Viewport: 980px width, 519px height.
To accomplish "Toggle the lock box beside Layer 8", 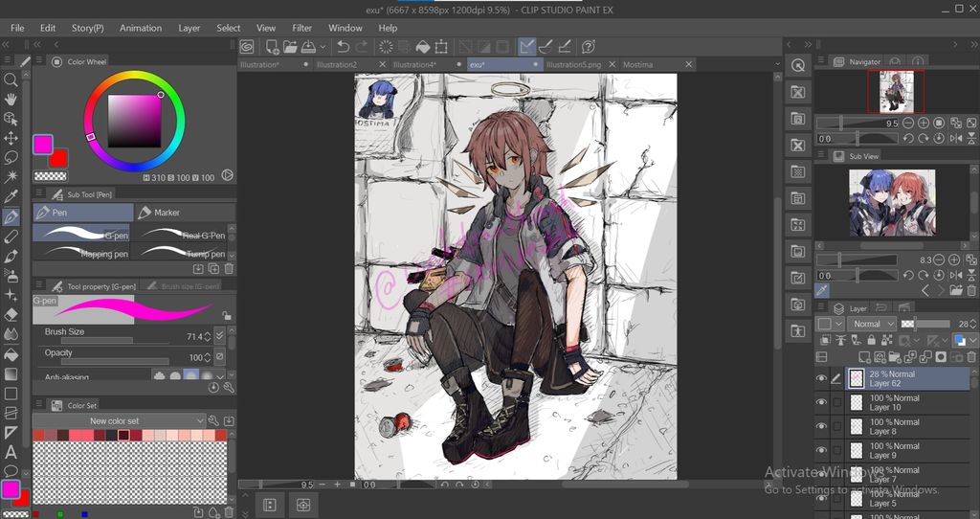I will [x=836, y=426].
